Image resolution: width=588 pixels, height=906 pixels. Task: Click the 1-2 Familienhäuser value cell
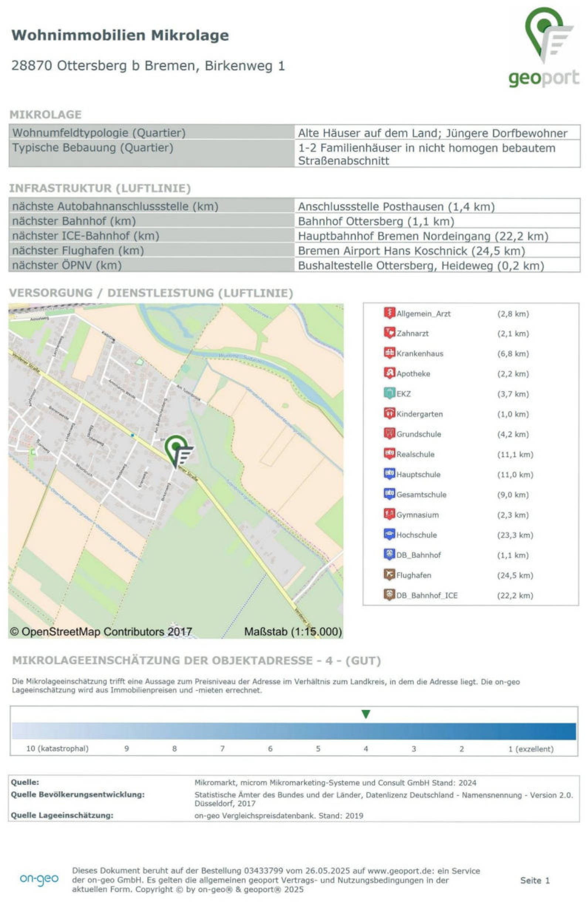click(x=437, y=154)
